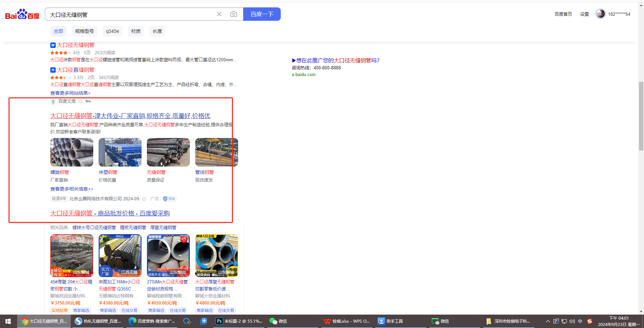Show hidden system tray icons

point(548,321)
